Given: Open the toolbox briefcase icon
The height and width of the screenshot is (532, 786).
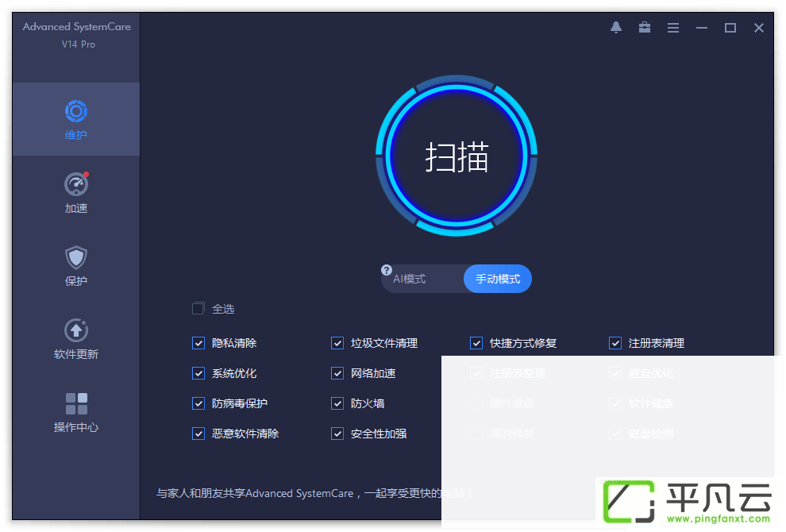Looking at the screenshot, I should (645, 28).
